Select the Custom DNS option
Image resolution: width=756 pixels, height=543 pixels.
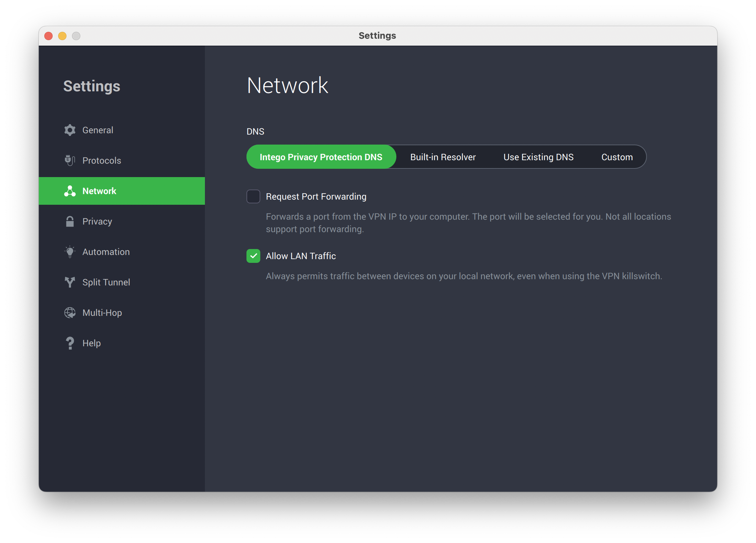(617, 157)
